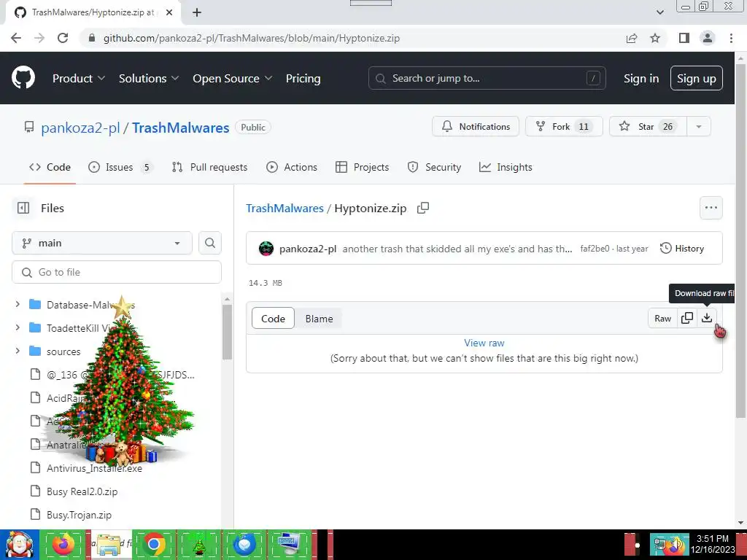This screenshot has height=560, width=747.
Task: Expand the Open Source menu
Action: pyautogui.click(x=233, y=79)
